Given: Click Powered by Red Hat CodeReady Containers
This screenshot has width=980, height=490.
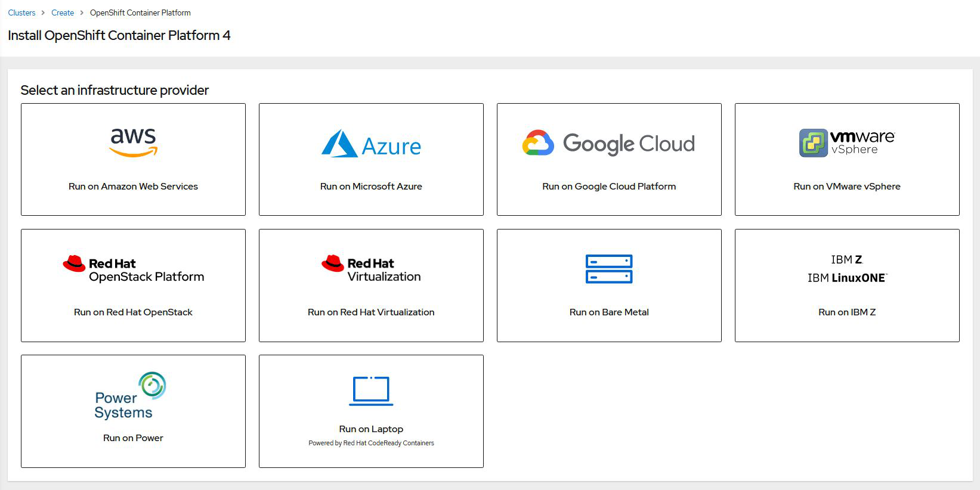Looking at the screenshot, I should (x=371, y=443).
